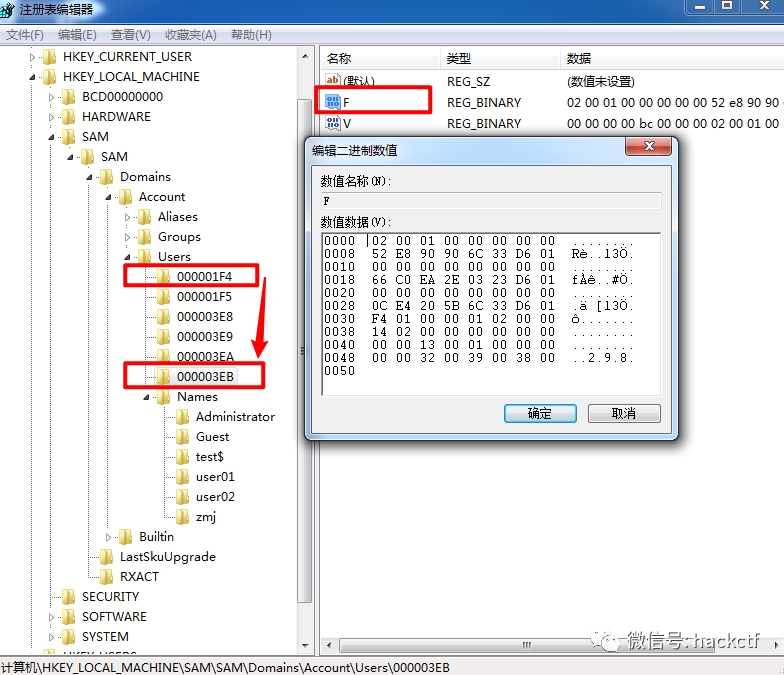Click the 000003E9 folder icon
Image resolution: width=784 pixels, height=675 pixels.
tap(164, 337)
